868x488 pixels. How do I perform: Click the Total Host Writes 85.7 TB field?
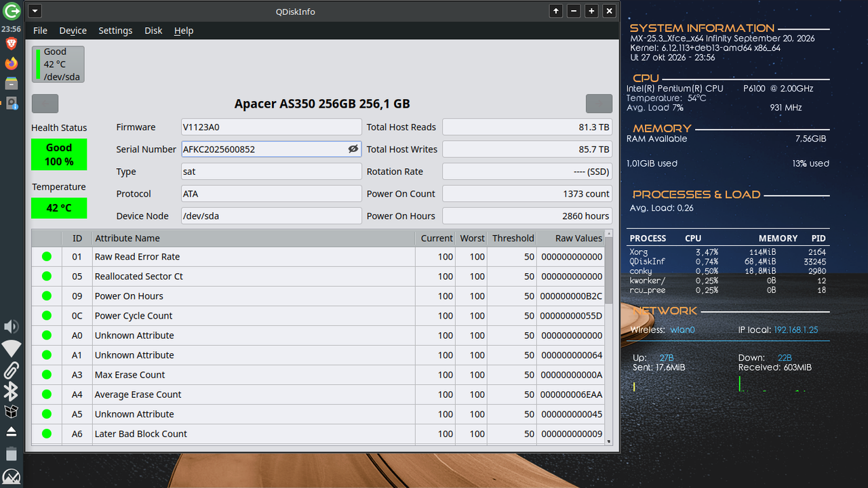pos(527,149)
